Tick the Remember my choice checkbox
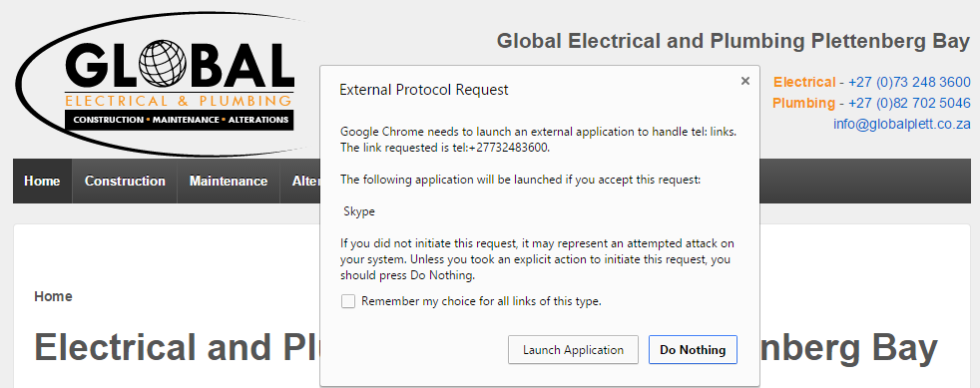 [x=348, y=302]
